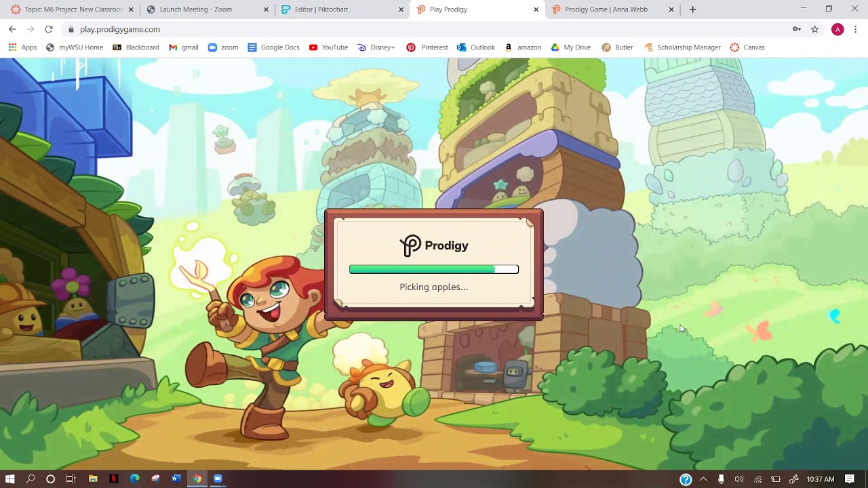The image size is (868, 488).
Task: Open the gmail bookmark
Action: [x=183, y=47]
